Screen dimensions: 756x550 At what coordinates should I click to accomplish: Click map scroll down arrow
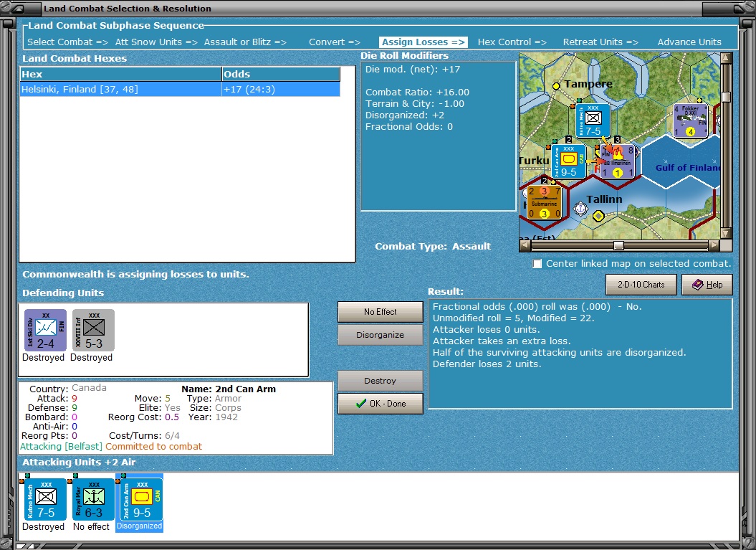(x=726, y=234)
